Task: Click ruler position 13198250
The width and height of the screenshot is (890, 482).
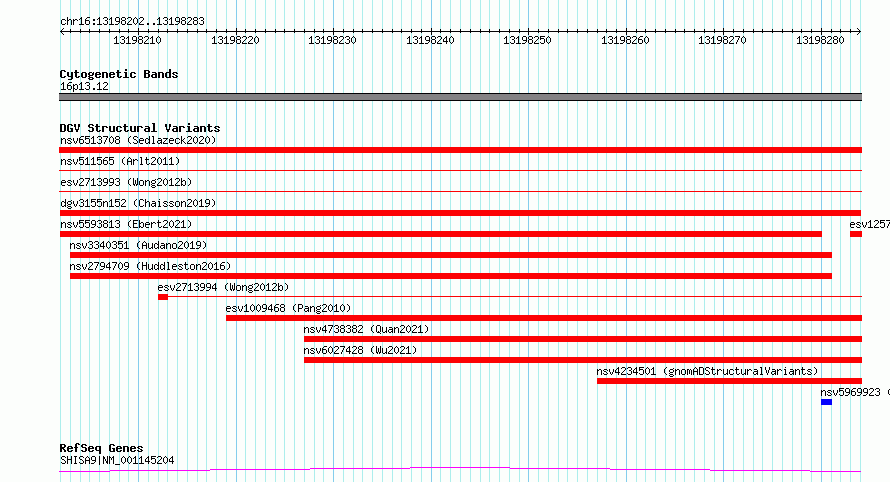Action: (527, 40)
